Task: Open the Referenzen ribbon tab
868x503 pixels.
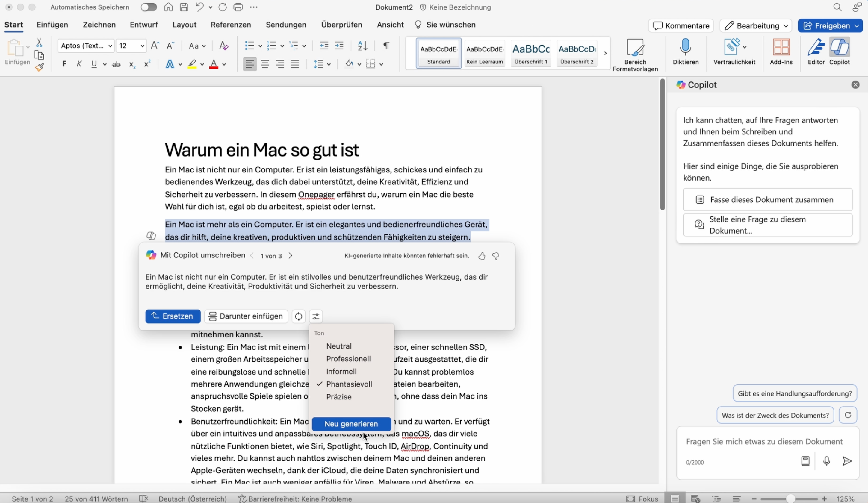Action: 230,25
